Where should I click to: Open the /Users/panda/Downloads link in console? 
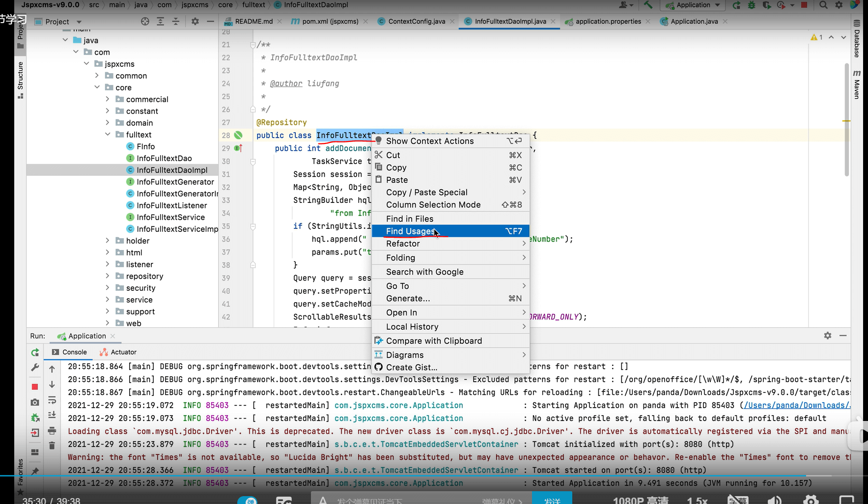tap(796, 405)
